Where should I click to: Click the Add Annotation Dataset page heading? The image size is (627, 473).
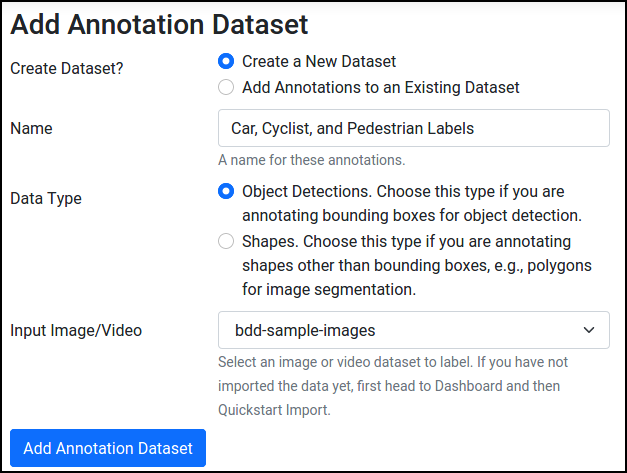(x=159, y=25)
